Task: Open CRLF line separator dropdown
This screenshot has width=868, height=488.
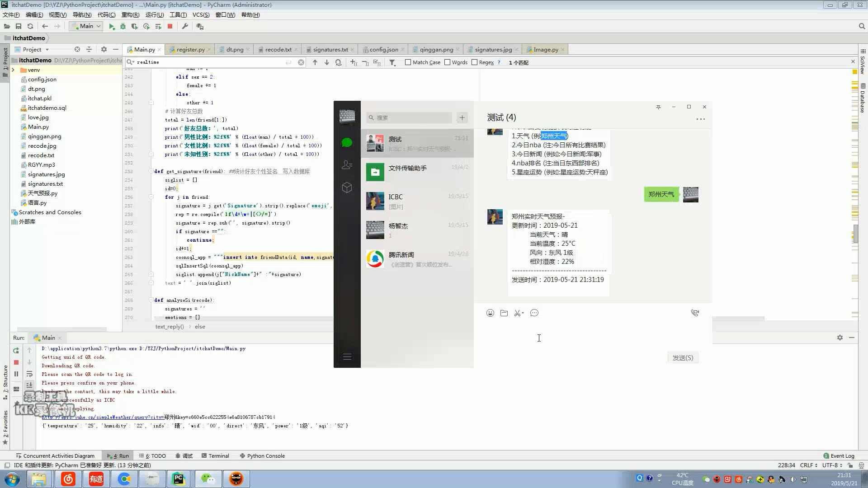Action: pos(808,465)
